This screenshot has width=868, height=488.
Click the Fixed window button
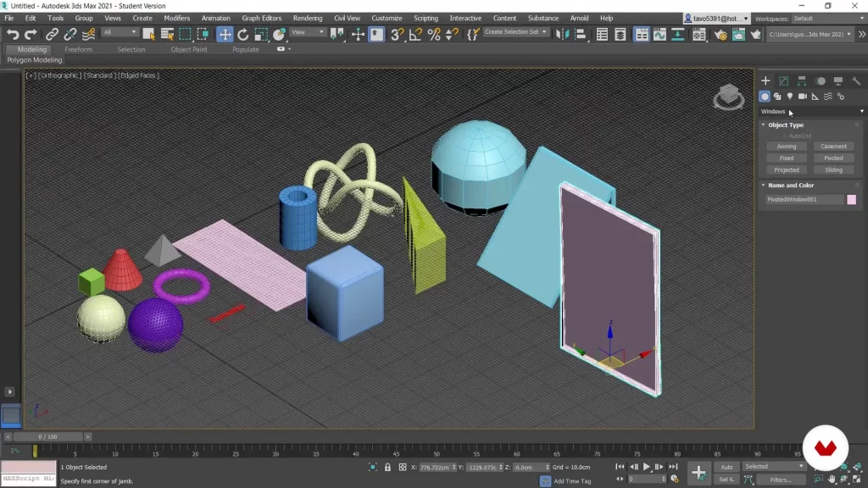coord(786,158)
